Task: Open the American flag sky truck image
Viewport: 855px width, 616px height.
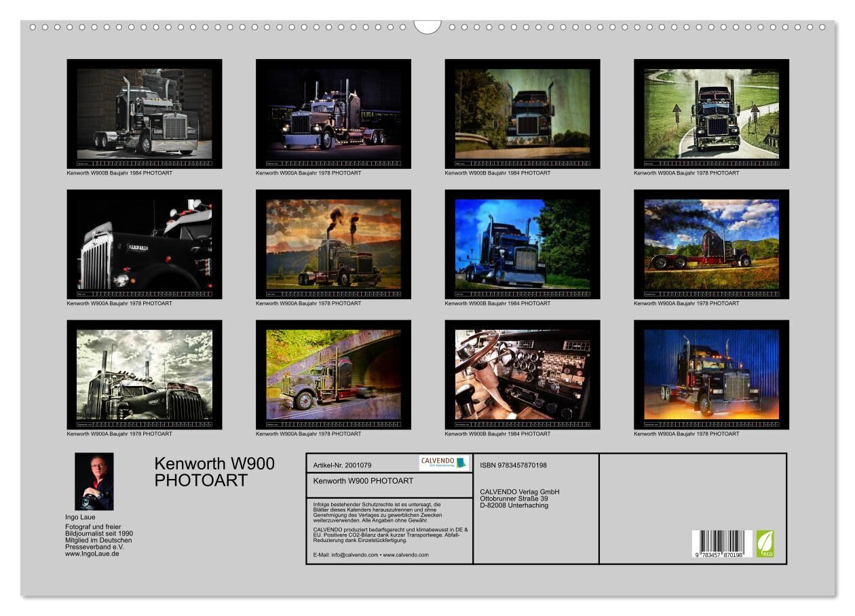Action: [x=333, y=244]
